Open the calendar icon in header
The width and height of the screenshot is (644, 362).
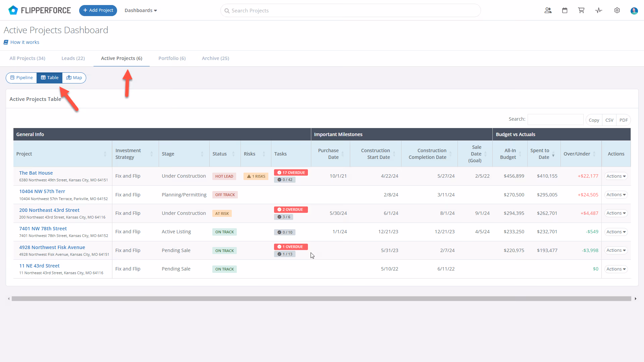point(565,10)
